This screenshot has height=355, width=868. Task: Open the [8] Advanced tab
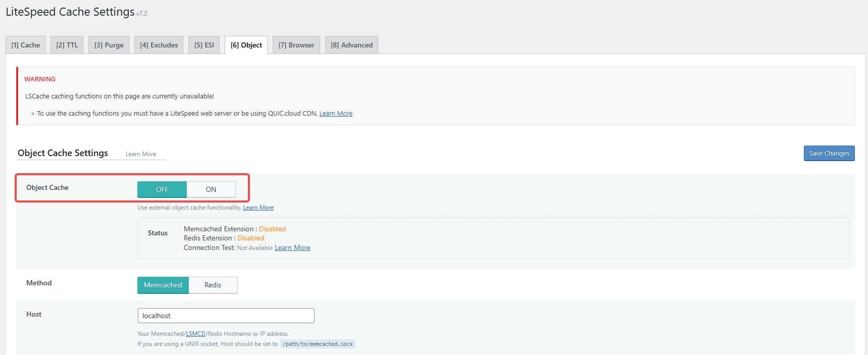[x=351, y=45]
